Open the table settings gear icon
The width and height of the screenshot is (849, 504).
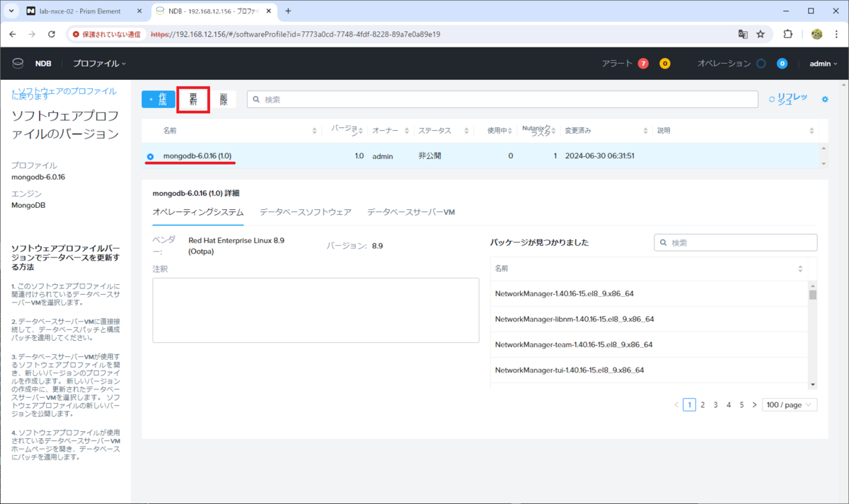point(825,100)
